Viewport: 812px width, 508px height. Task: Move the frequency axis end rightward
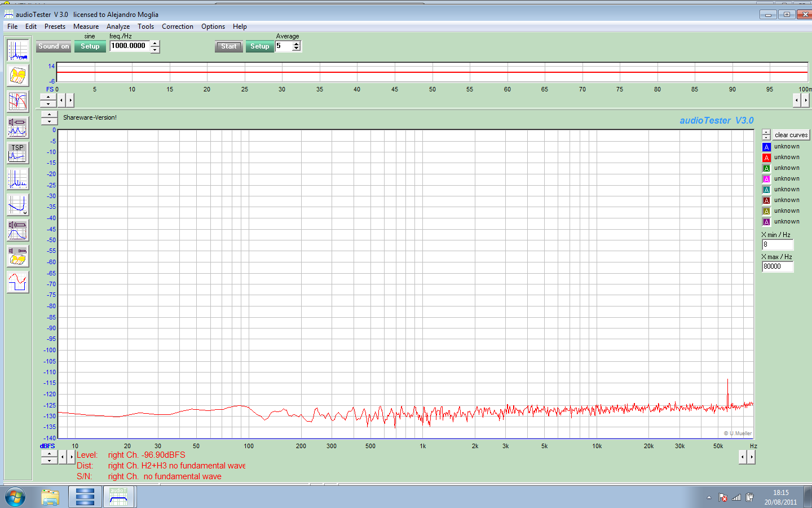tap(751, 457)
